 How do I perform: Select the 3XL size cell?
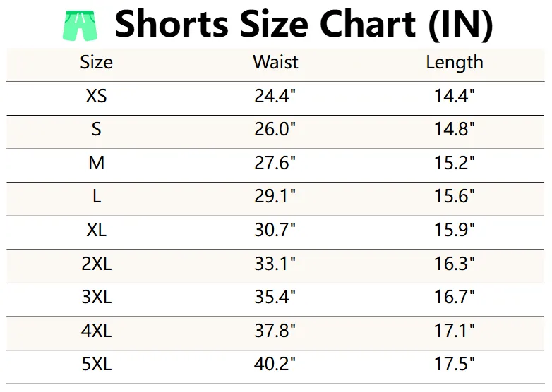(96, 298)
